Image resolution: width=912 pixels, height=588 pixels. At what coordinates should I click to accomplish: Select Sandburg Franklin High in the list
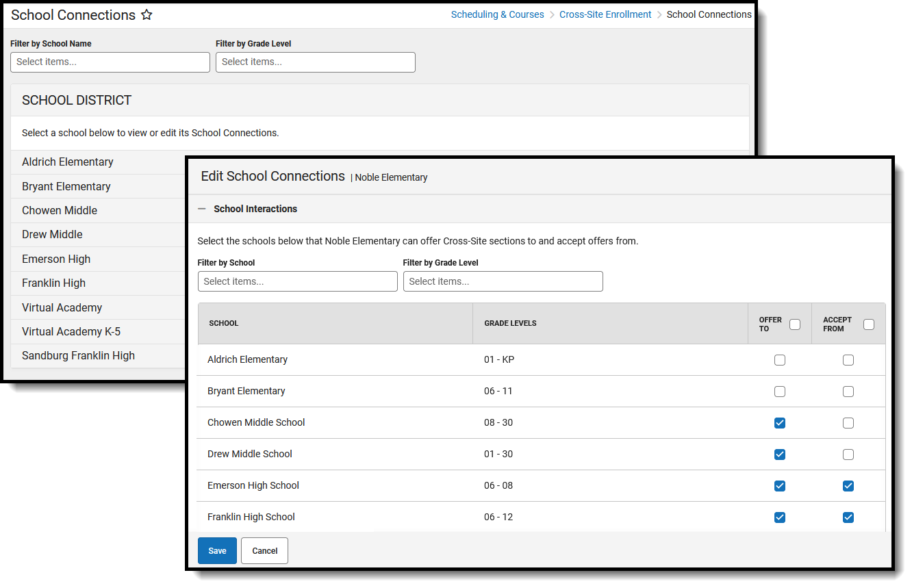click(79, 356)
